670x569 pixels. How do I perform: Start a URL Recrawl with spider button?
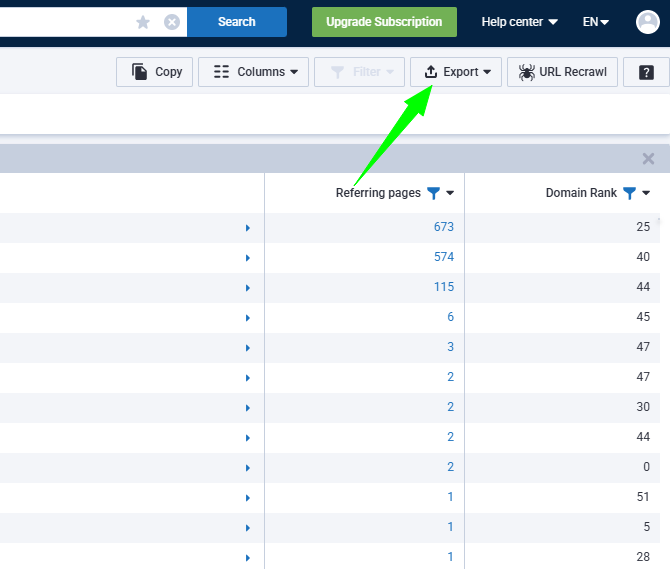[562, 72]
